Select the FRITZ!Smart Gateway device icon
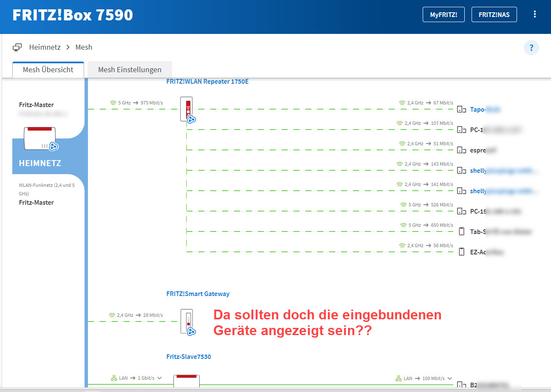The image size is (551, 392). [x=187, y=322]
